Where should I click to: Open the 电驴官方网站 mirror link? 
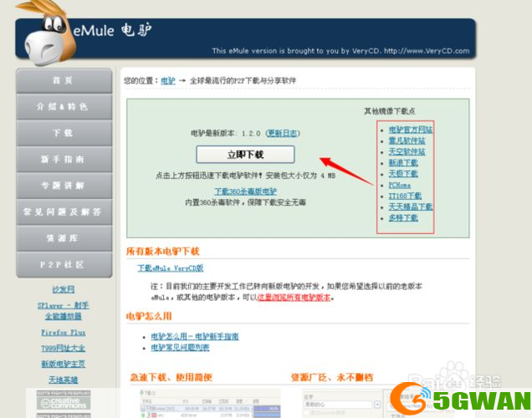click(x=411, y=130)
